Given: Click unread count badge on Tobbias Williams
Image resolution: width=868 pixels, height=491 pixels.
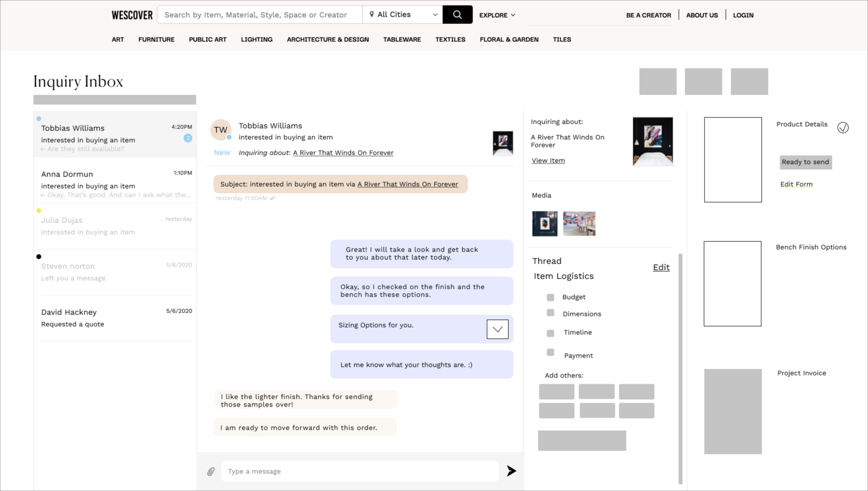Looking at the screenshot, I should click(188, 138).
